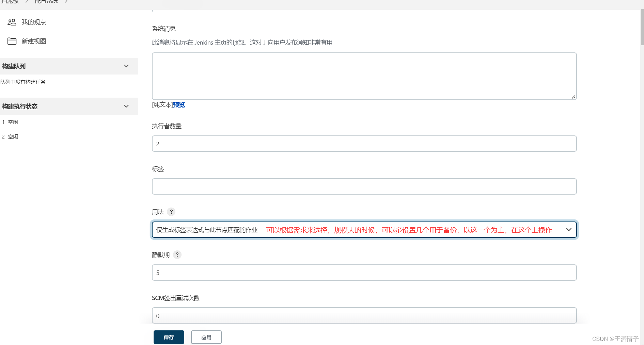
Task: Open the 用法 usage dropdown
Action: pyautogui.click(x=364, y=230)
